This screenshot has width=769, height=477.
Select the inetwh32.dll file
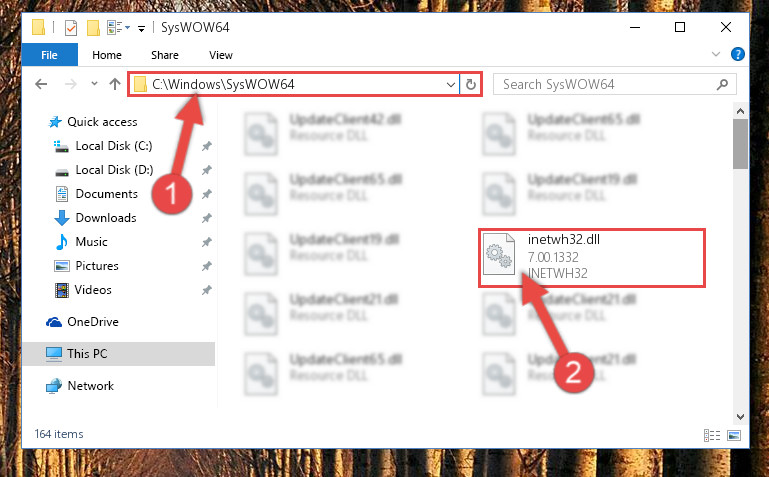pos(592,257)
